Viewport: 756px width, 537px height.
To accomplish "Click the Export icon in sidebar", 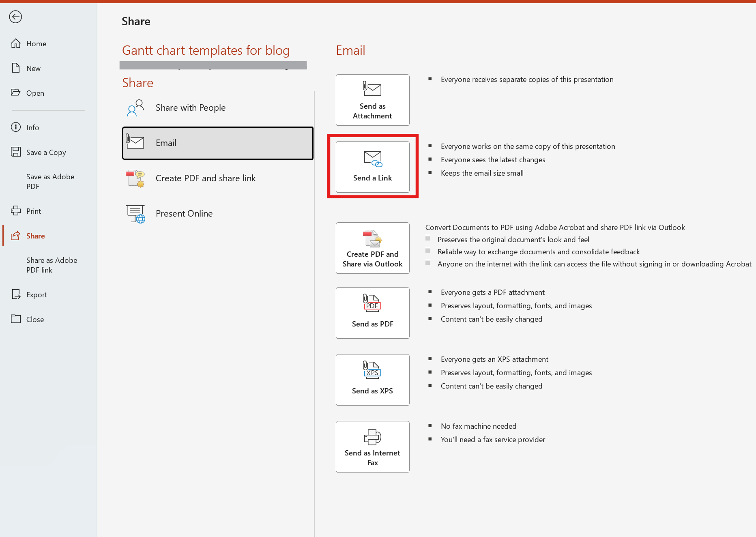I will (x=16, y=294).
